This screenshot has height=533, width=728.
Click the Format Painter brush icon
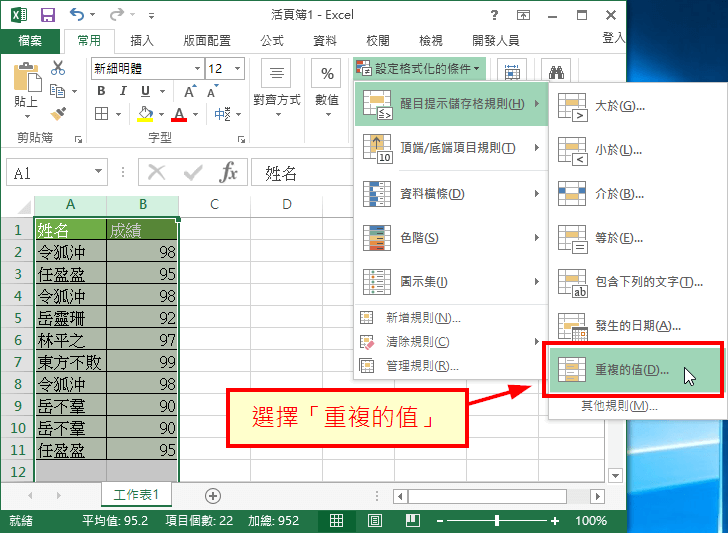58,113
